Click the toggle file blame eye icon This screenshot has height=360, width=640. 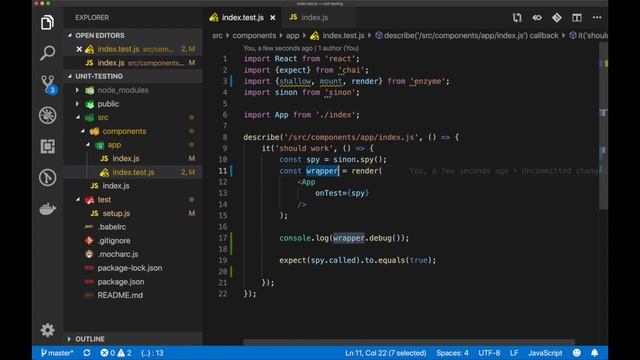pyautogui.click(x=537, y=18)
